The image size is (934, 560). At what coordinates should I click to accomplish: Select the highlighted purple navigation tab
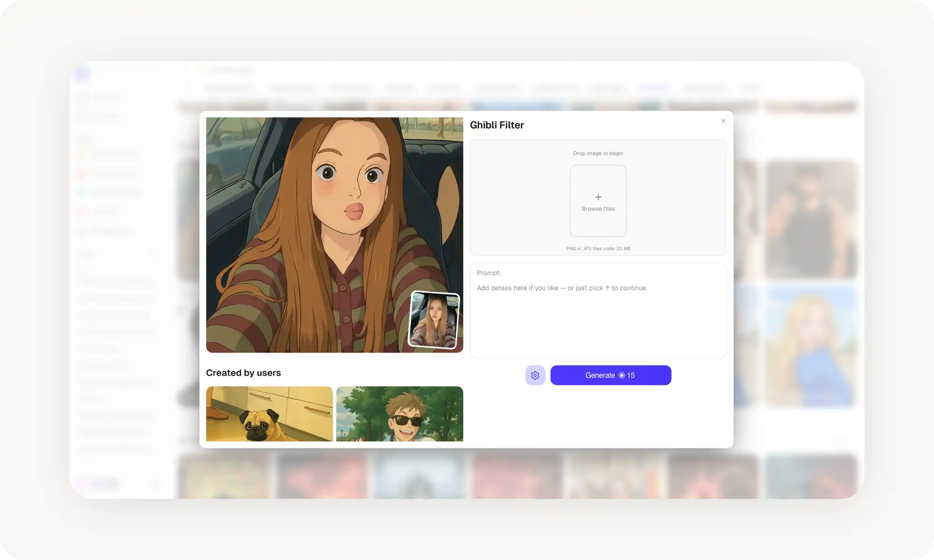pos(654,87)
